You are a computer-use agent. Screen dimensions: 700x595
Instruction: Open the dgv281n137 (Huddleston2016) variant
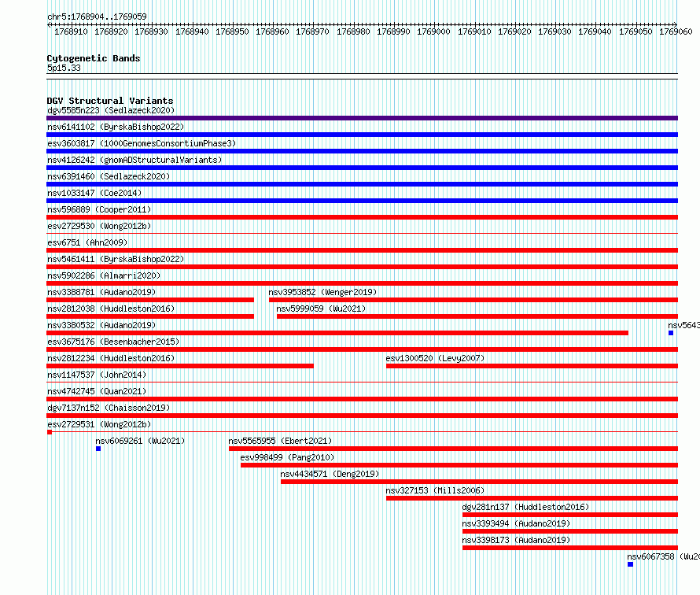525,507
